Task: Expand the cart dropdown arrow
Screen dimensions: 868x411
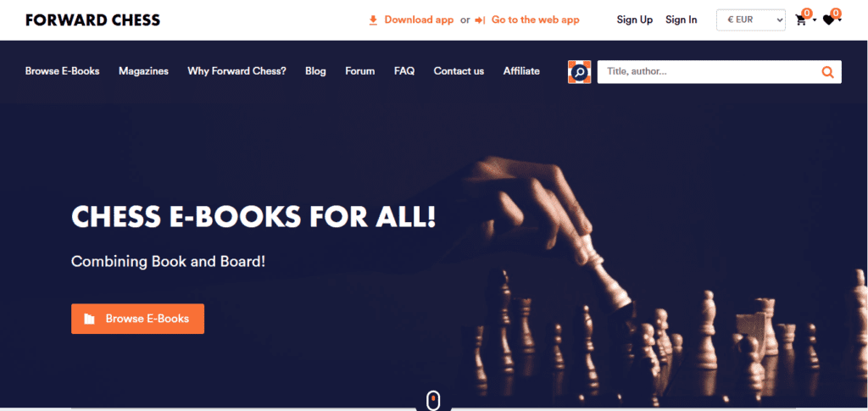Action: tap(815, 21)
